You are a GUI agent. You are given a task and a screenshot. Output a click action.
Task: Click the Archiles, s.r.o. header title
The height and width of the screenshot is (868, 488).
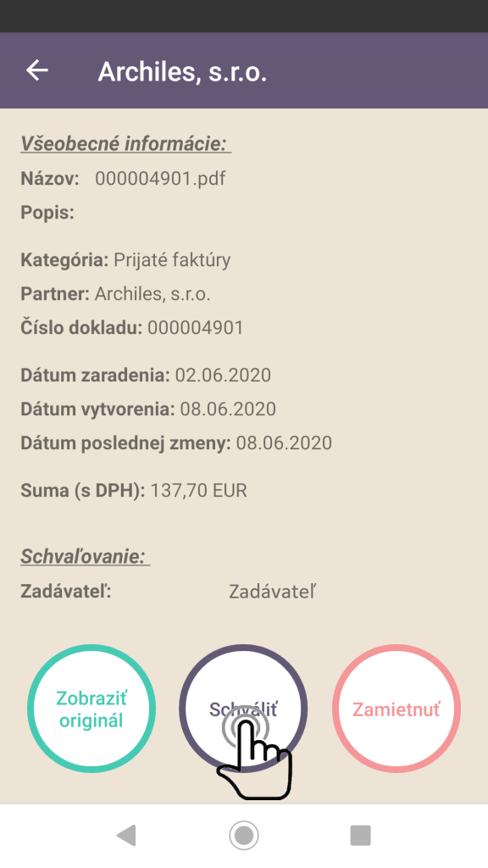coord(182,72)
